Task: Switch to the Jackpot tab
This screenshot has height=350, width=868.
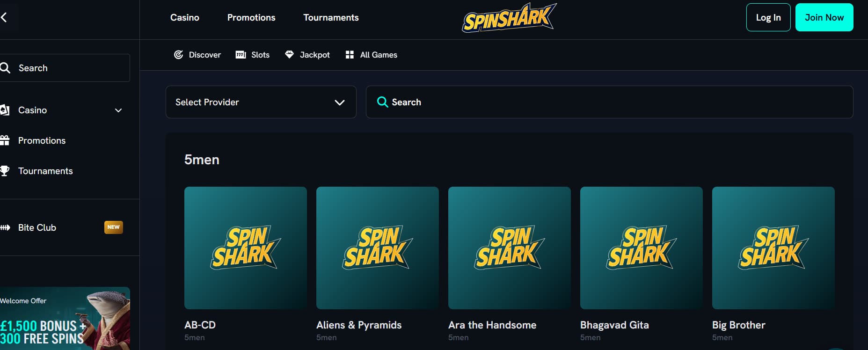Action: tap(307, 55)
